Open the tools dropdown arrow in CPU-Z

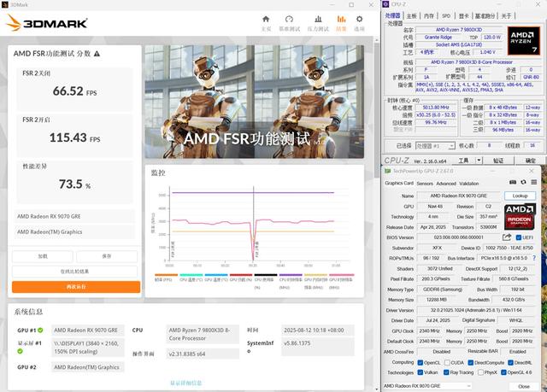click(479, 161)
